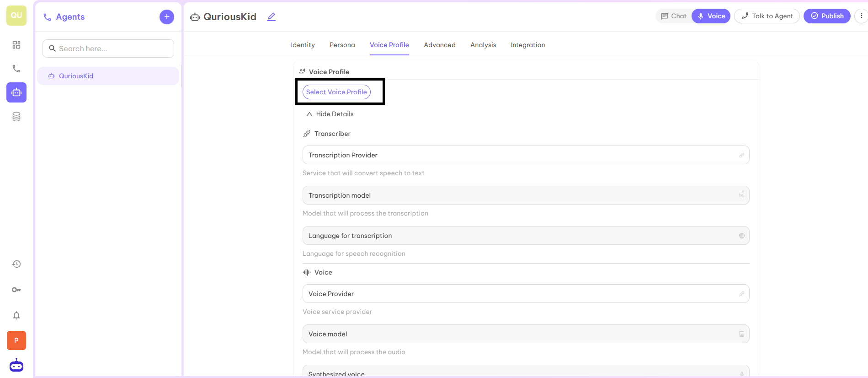Image resolution: width=868 pixels, height=378 pixels.
Task: Publish the agent
Action: (x=827, y=16)
